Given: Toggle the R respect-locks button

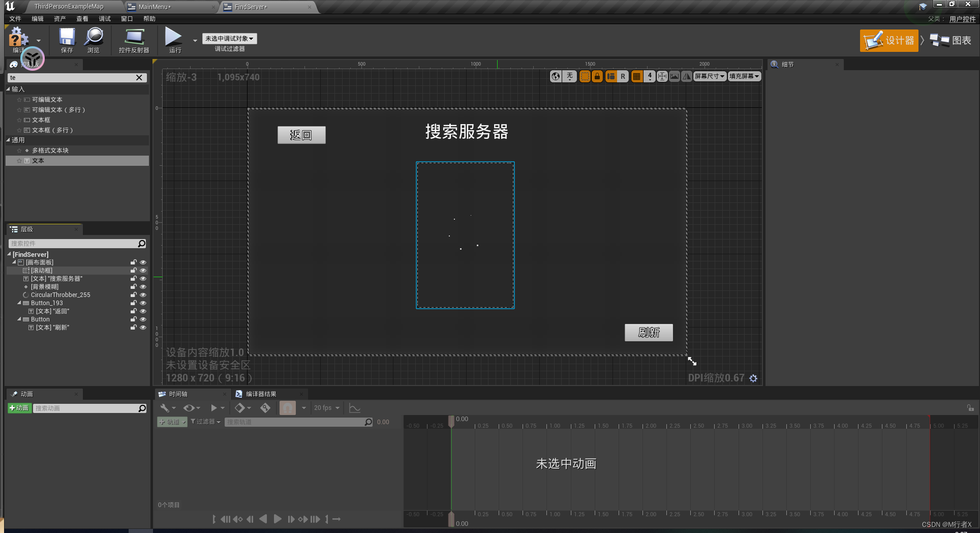Looking at the screenshot, I should (x=623, y=76).
